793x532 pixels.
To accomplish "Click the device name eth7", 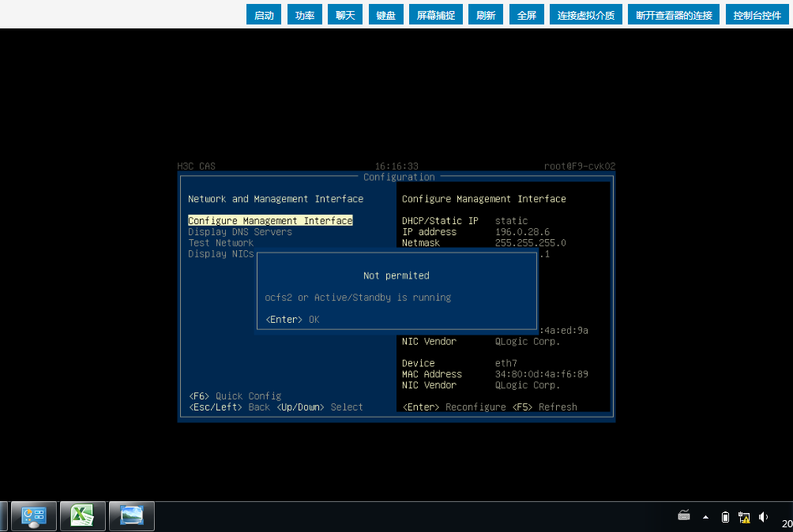I will 505,363.
